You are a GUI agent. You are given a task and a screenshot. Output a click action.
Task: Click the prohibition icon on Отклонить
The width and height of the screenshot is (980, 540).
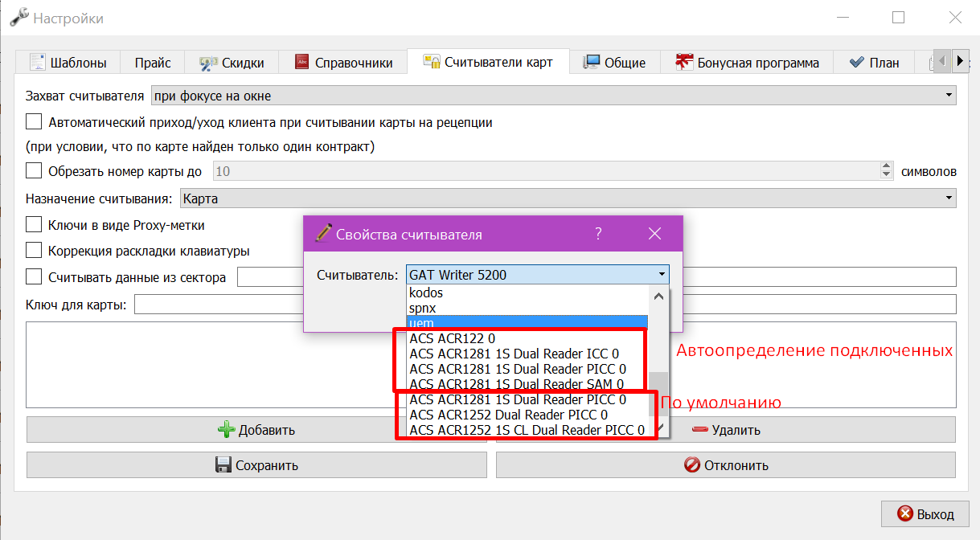pyautogui.click(x=691, y=464)
